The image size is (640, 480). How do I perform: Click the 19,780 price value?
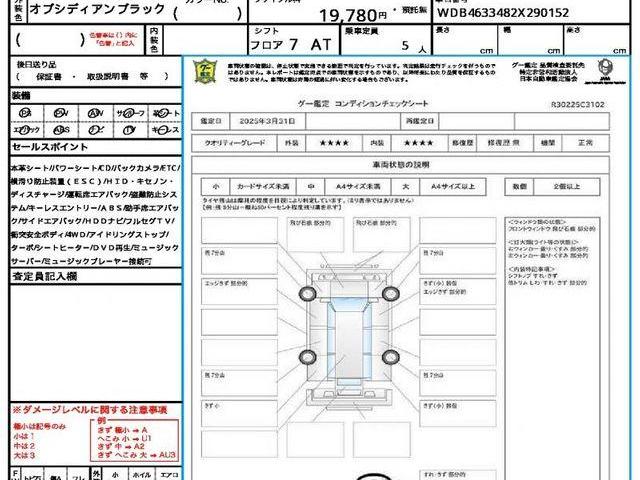[x=348, y=16]
